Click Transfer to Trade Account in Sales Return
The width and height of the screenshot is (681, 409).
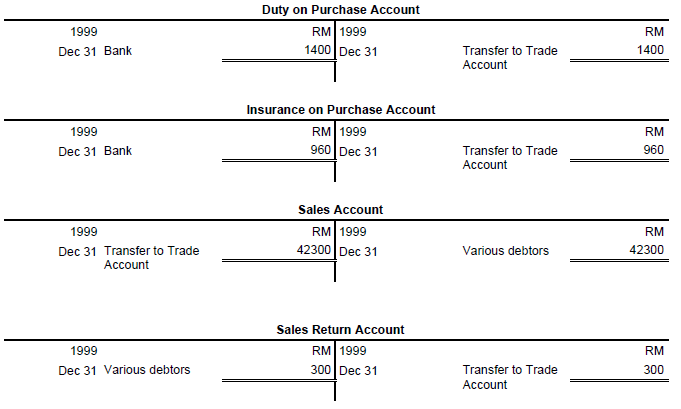(x=510, y=377)
